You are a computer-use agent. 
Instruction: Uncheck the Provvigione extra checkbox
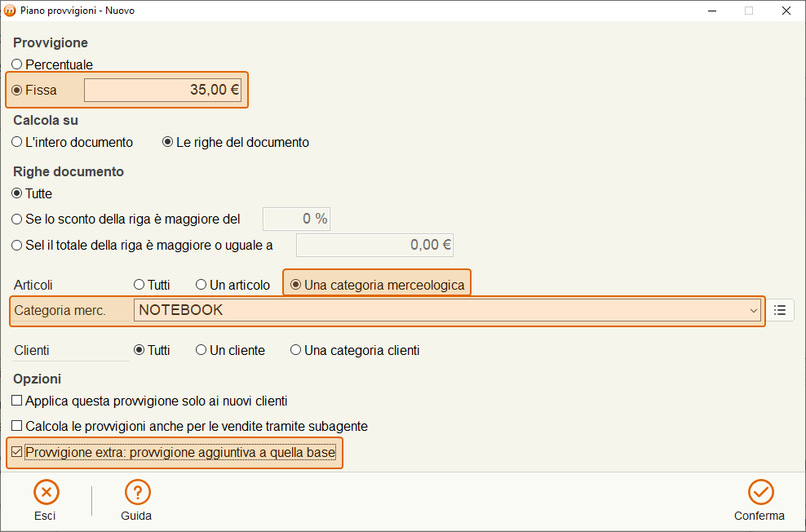[17, 452]
